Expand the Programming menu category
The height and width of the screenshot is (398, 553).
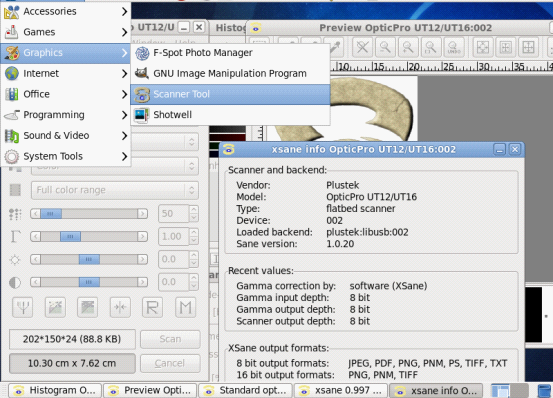coord(66,115)
